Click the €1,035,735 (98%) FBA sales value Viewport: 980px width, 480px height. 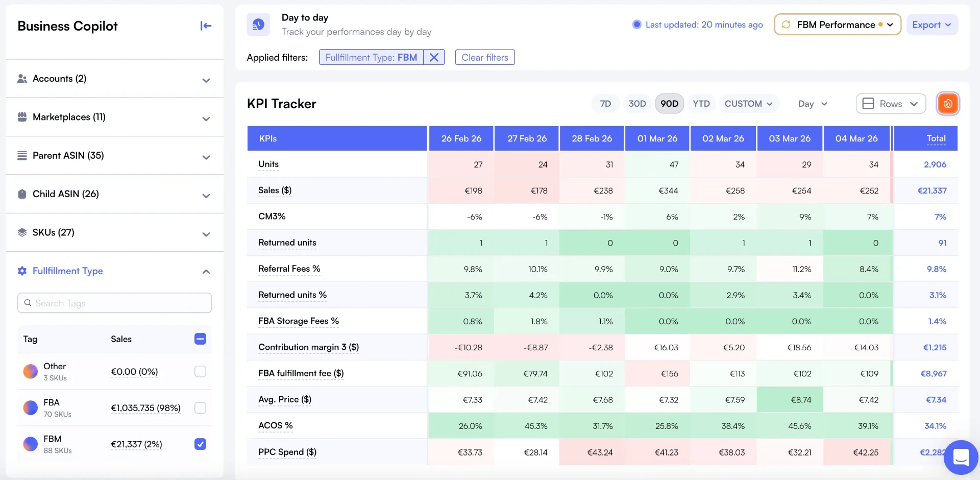pos(146,408)
